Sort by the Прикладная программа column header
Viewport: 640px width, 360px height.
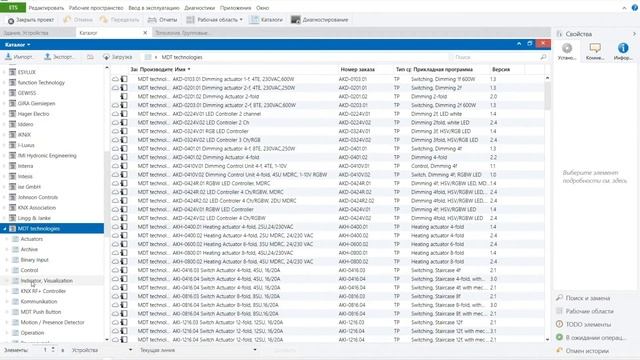pyautogui.click(x=443, y=69)
